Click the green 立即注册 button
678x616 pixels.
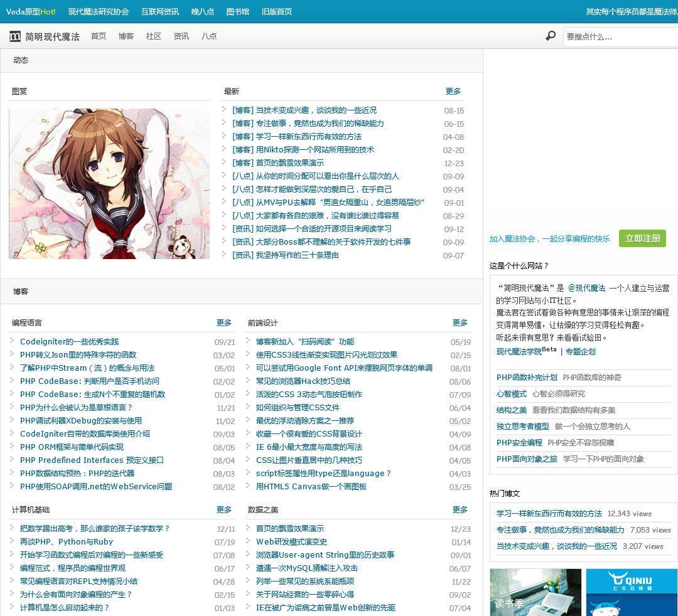click(643, 238)
